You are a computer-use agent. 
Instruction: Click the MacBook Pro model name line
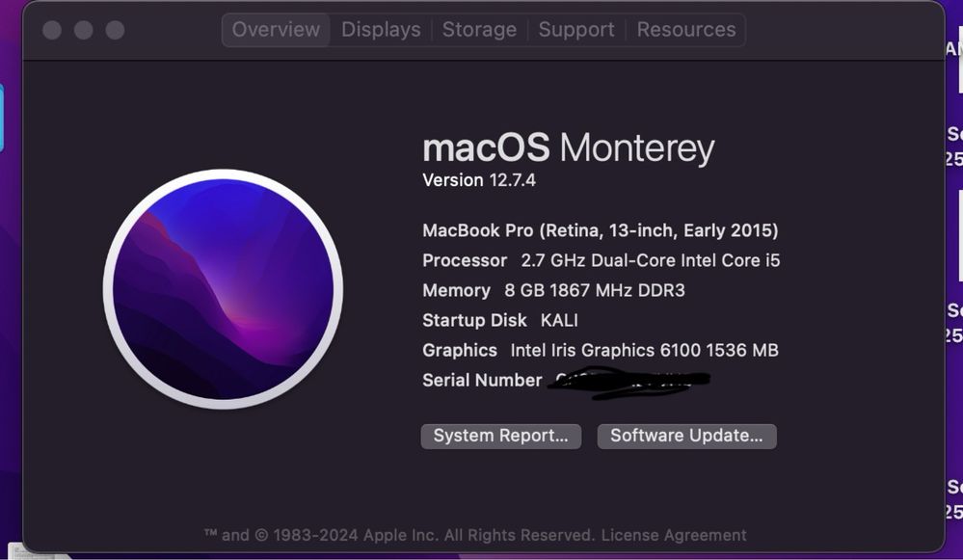[600, 230]
